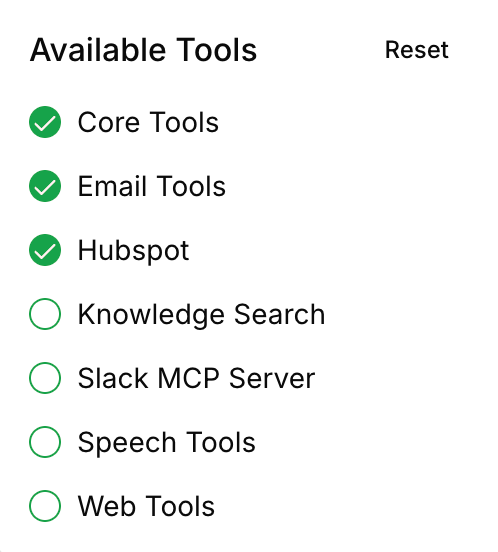Reset the tool selection
This screenshot has width=498, height=552.
click(x=417, y=50)
